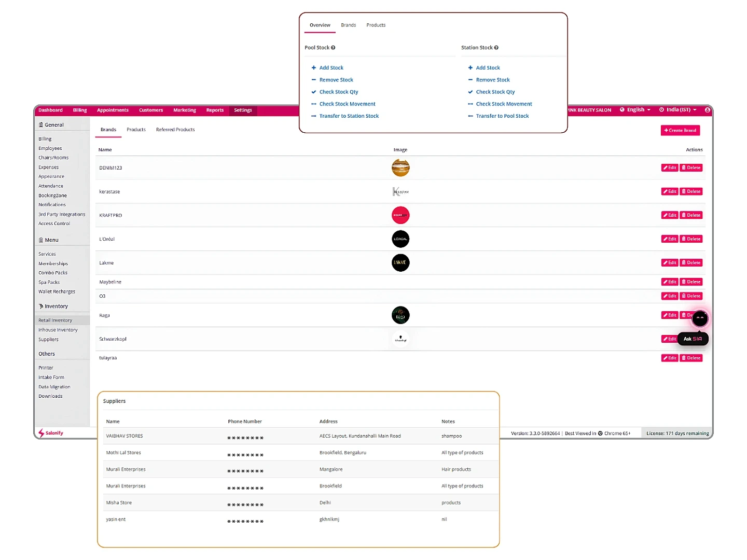Open the Customers menu
This screenshot has width=747, height=560.
(x=151, y=110)
